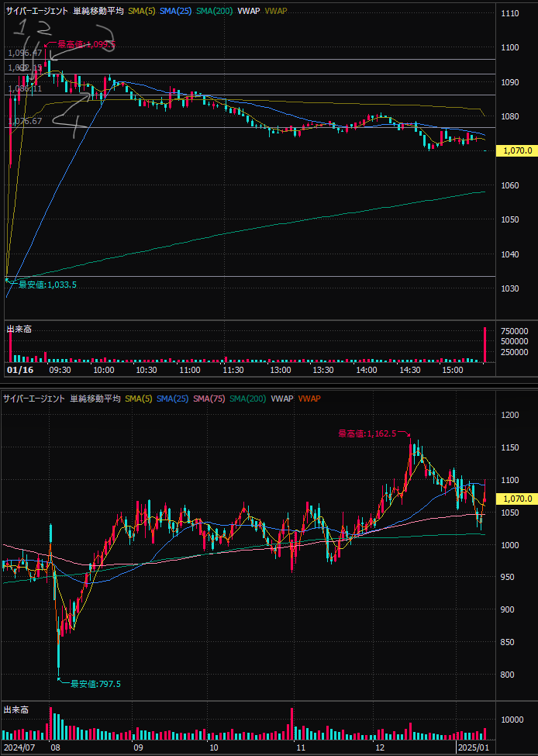Click the 1060 price axis value
The width and height of the screenshot is (538, 756).
(509, 185)
